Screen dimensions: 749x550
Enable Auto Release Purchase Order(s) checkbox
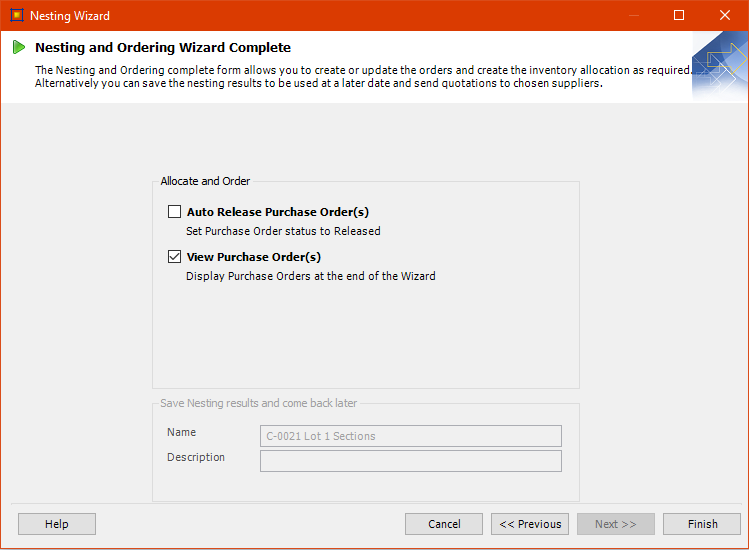pos(175,212)
